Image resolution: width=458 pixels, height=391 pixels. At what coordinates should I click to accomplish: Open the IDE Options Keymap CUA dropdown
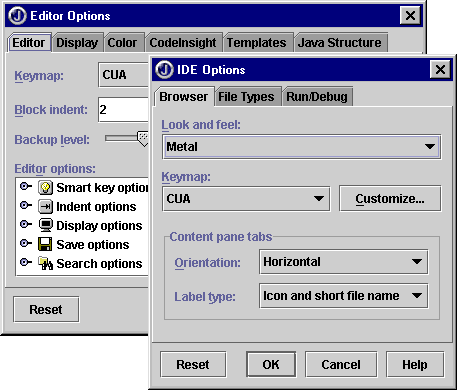tap(246, 199)
